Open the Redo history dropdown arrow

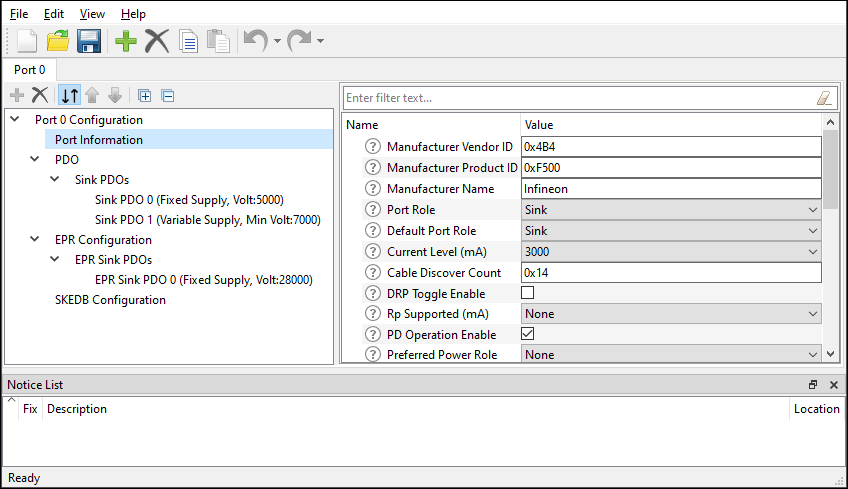point(320,41)
